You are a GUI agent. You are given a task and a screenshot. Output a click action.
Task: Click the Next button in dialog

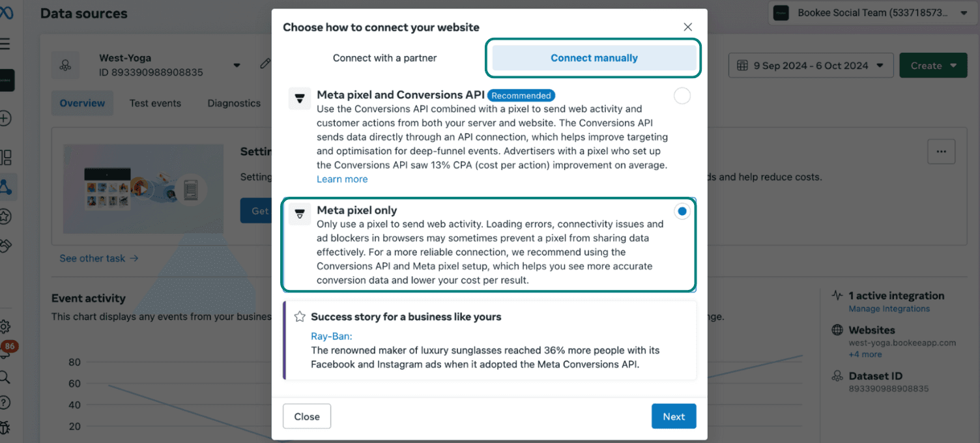[x=674, y=416]
